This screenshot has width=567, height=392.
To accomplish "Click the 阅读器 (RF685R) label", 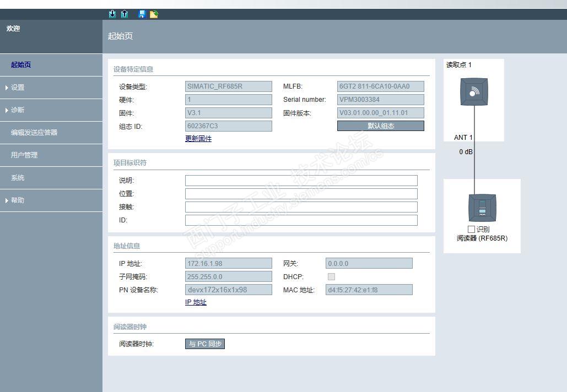I will 482,238.
